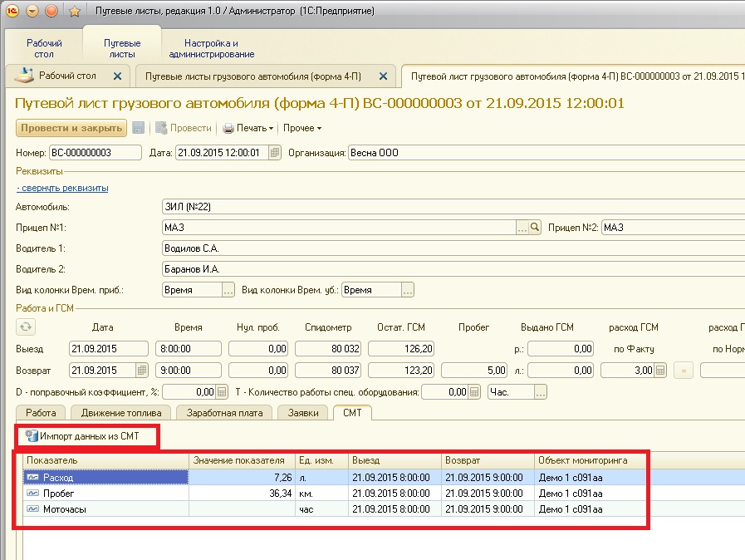Open unit selection next to Час. field
Image resolution: width=745 pixels, height=560 pixels.
541,392
